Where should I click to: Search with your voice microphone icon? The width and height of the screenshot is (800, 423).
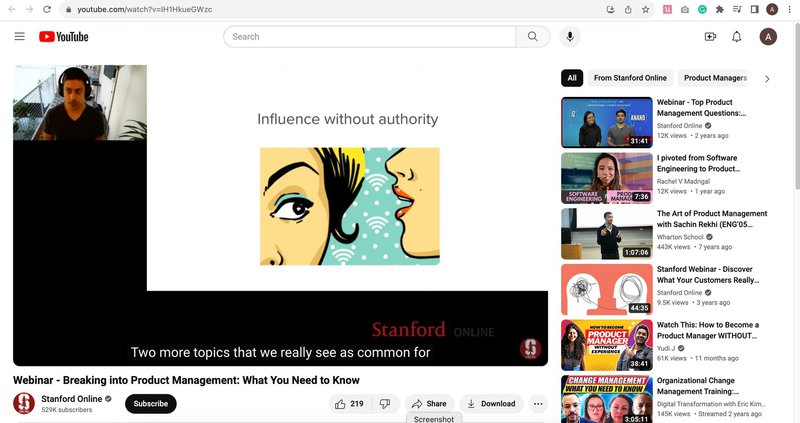570,37
